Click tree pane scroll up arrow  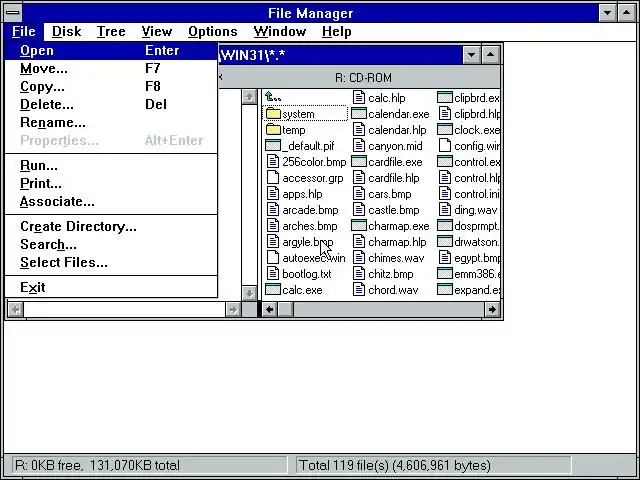point(249,97)
